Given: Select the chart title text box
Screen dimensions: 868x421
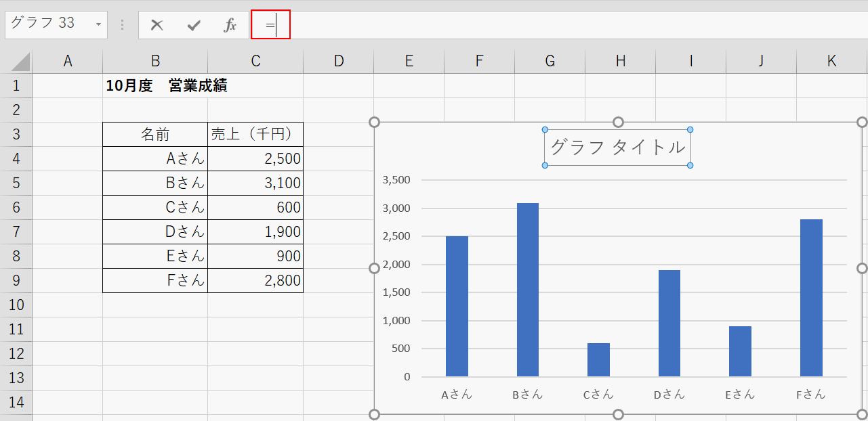Looking at the screenshot, I should pyautogui.click(x=617, y=147).
